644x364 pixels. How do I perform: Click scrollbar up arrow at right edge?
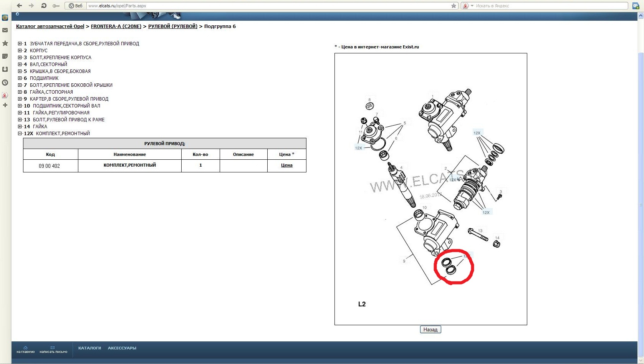[x=641, y=16]
